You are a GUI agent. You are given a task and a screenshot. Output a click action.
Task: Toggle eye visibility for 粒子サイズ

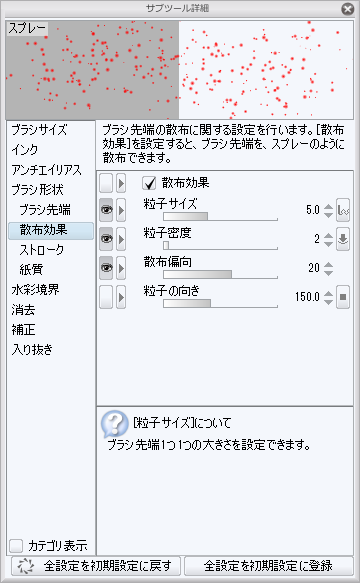(106, 210)
